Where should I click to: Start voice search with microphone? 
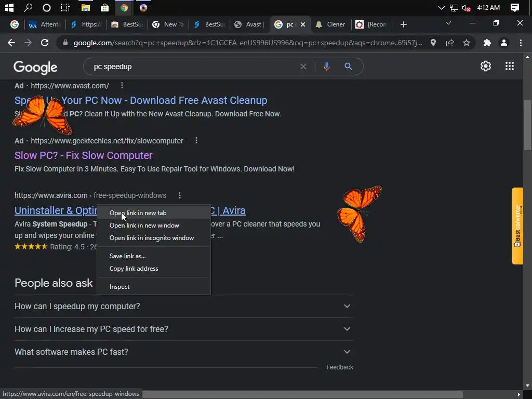(326, 66)
